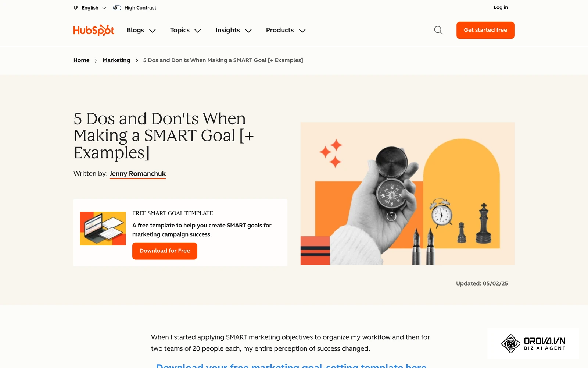
Task: Expand the Insights menu
Action: [234, 30]
